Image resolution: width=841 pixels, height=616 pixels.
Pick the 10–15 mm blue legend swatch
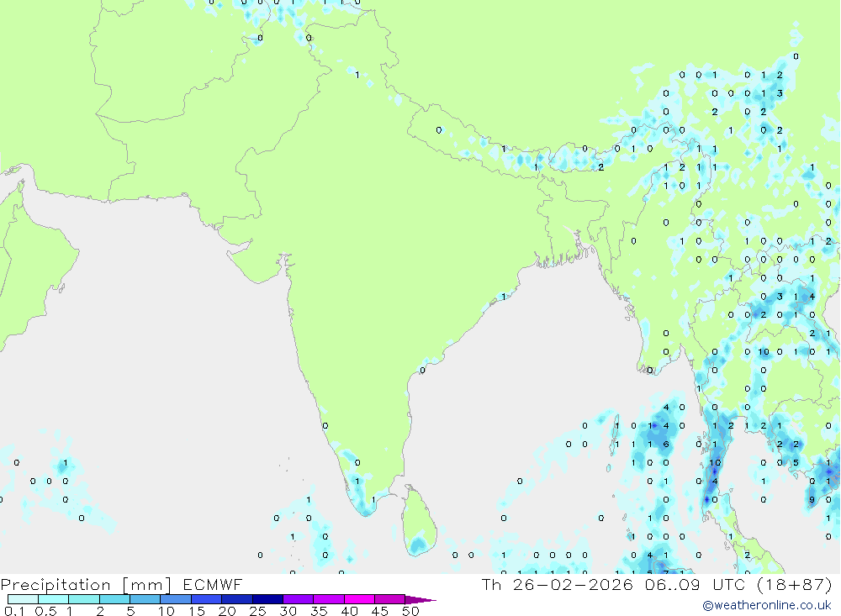176,599
